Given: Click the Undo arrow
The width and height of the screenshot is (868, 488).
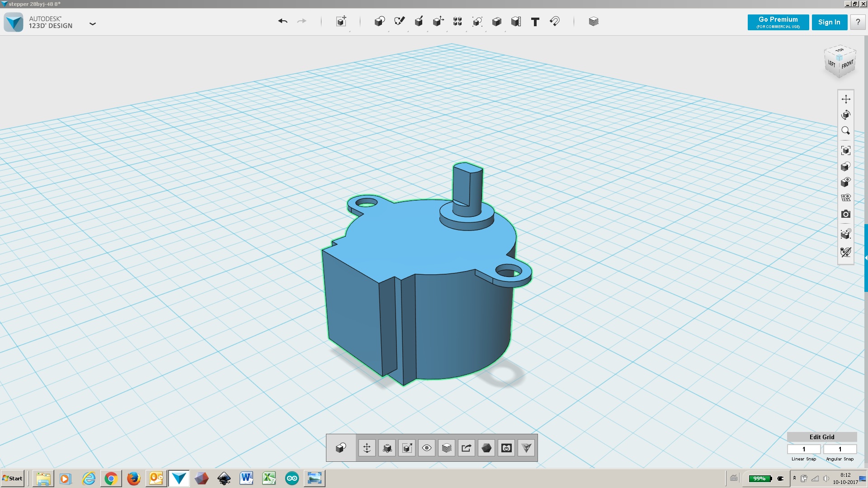Looking at the screenshot, I should 283,21.
